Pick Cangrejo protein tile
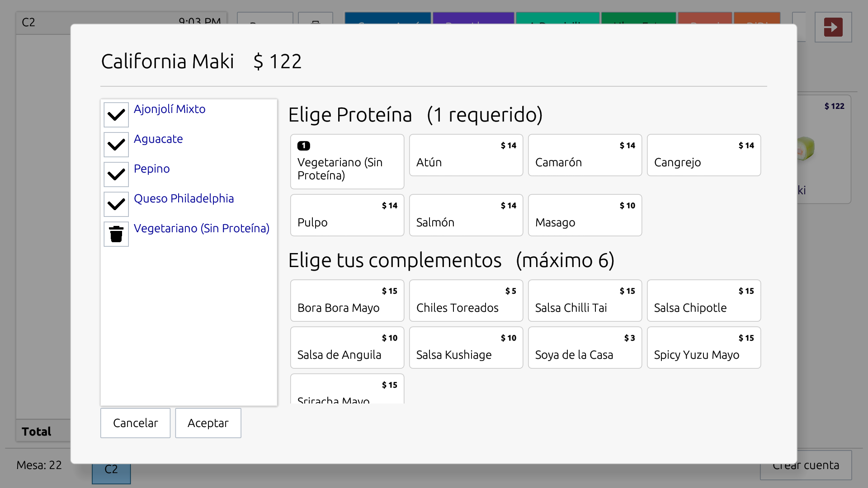This screenshot has width=868, height=488. pyautogui.click(x=703, y=155)
